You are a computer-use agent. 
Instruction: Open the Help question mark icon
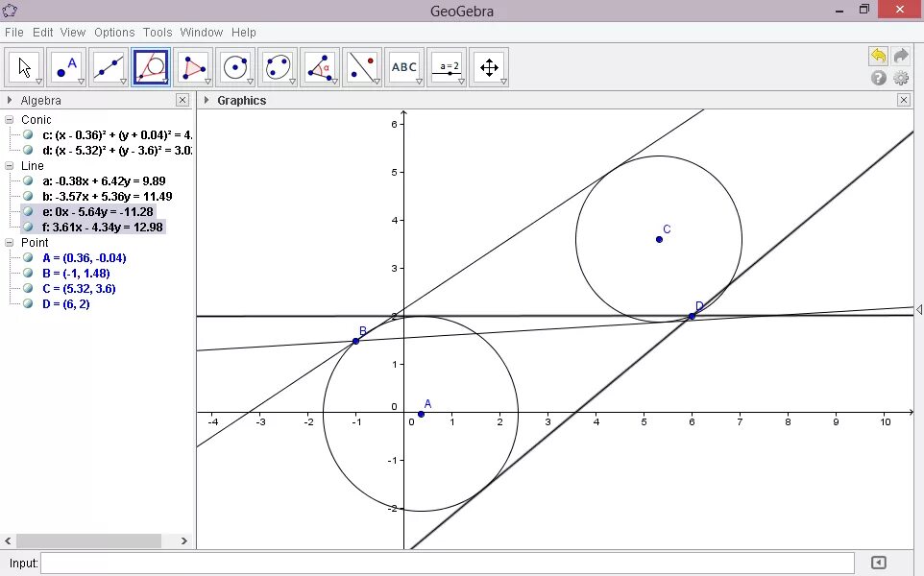(879, 78)
